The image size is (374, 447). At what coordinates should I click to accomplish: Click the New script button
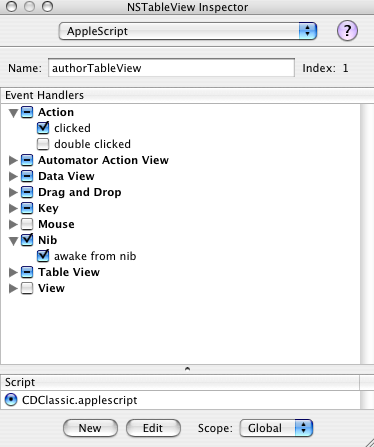tap(90, 428)
